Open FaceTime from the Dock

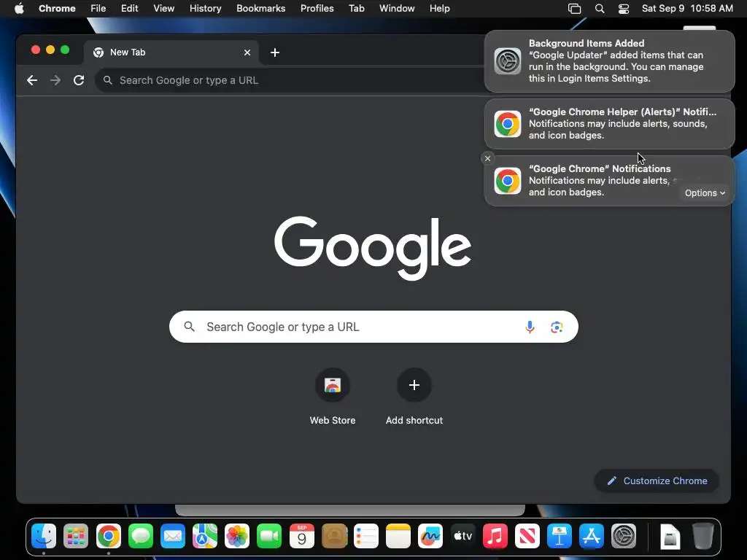click(x=269, y=536)
